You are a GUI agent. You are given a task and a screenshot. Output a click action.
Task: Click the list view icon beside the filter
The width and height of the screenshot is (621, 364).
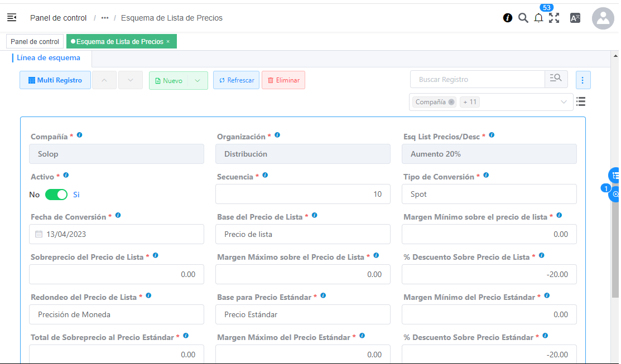pyautogui.click(x=581, y=101)
